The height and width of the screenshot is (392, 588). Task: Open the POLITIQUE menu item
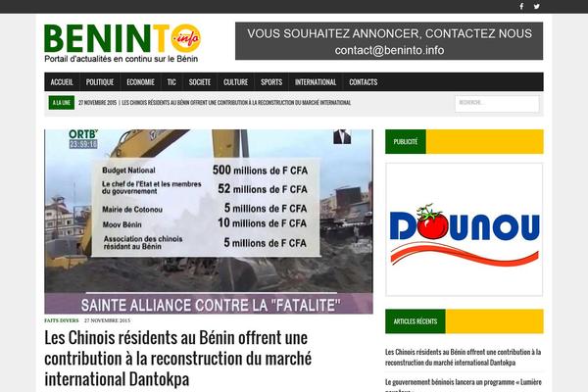tap(100, 82)
